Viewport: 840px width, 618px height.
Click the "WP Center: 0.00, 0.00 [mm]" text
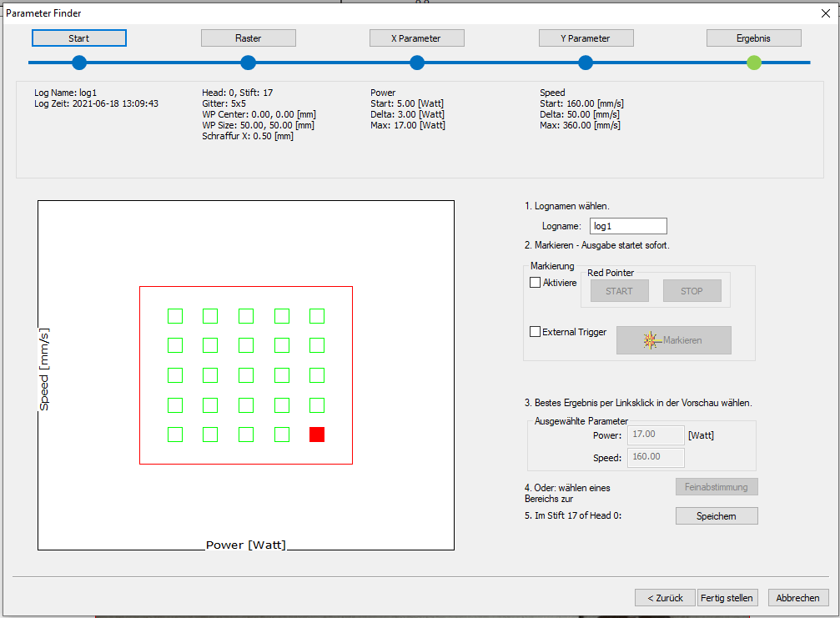(259, 114)
